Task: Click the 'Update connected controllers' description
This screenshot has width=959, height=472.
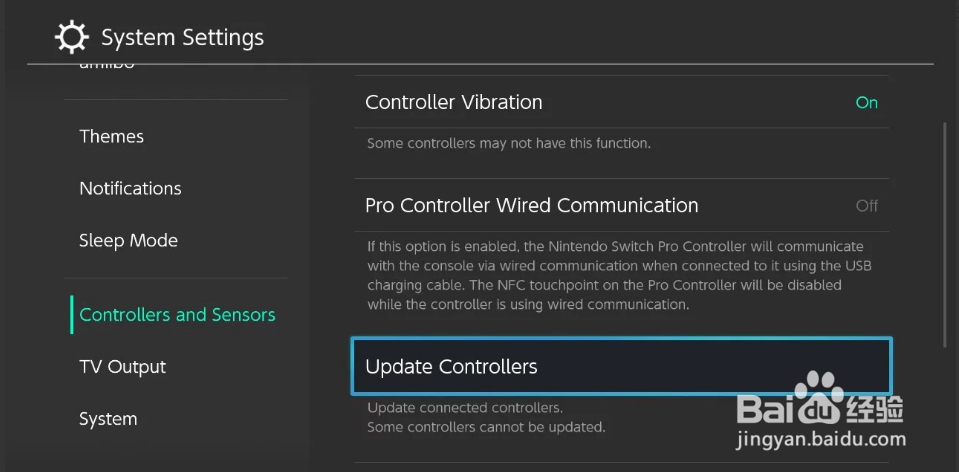Action: pyautogui.click(x=465, y=407)
